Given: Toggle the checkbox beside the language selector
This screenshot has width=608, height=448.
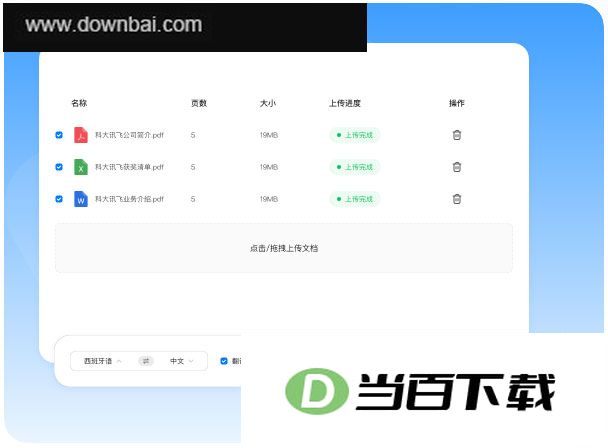Looking at the screenshot, I should (x=224, y=361).
